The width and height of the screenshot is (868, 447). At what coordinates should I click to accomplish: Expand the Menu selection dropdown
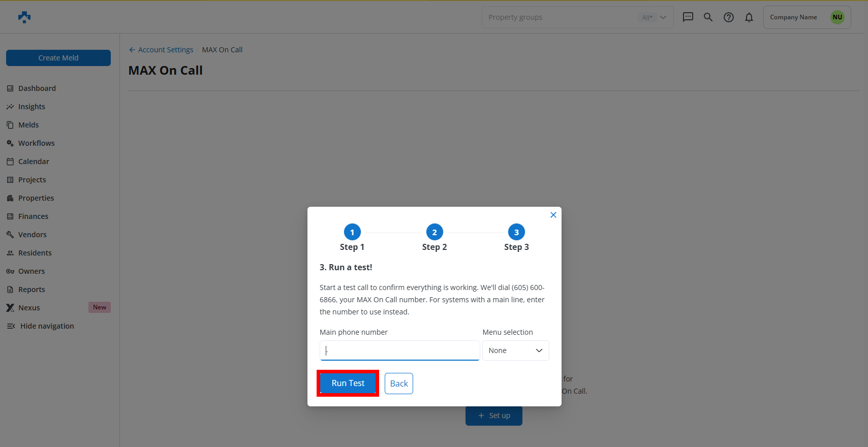[x=515, y=350]
